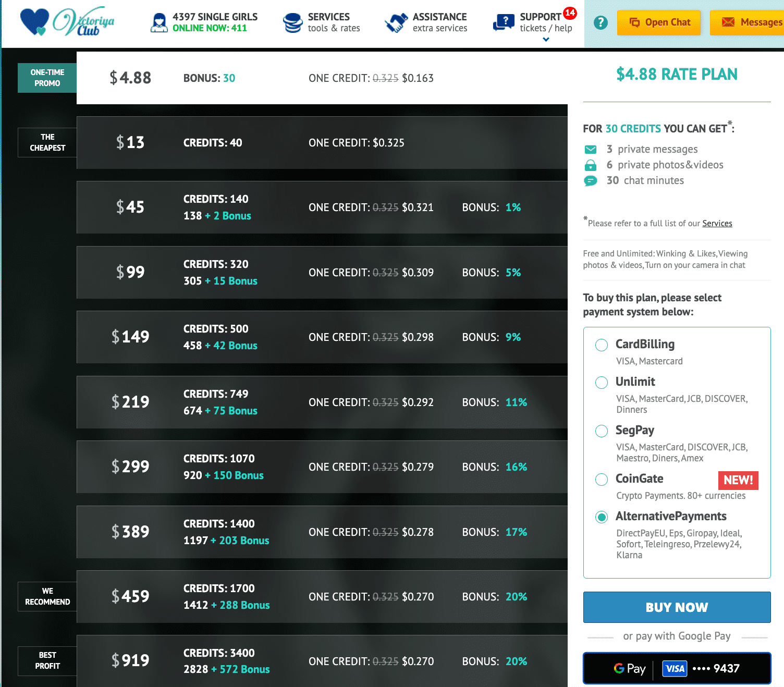784x687 pixels.
Task: Click the private photos lock icon
Action: click(x=590, y=165)
